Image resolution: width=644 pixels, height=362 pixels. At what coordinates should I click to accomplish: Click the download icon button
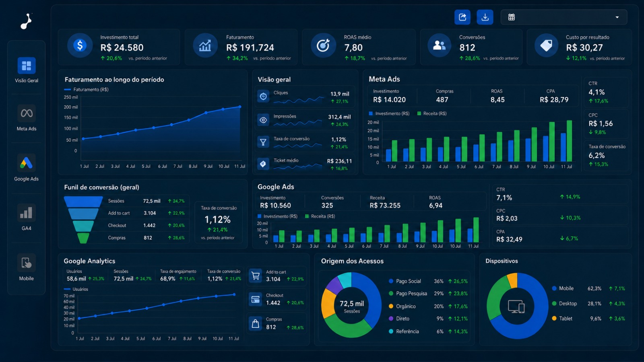[x=485, y=17]
